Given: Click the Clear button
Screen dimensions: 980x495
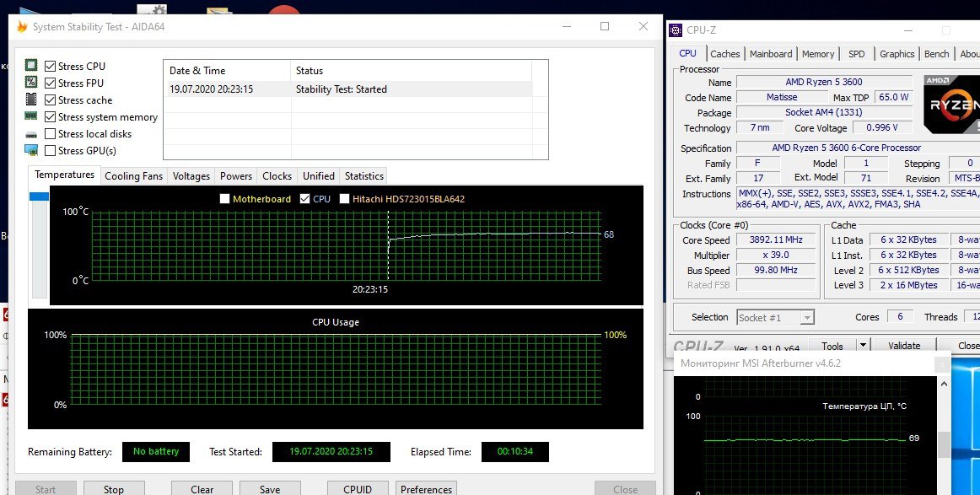Looking at the screenshot, I should pyautogui.click(x=202, y=489).
